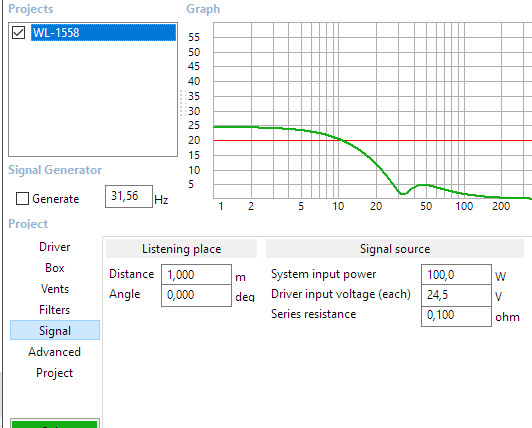Select the WL-1558 project entry
Image resolution: width=532 pixels, height=428 pixels.
coord(103,33)
